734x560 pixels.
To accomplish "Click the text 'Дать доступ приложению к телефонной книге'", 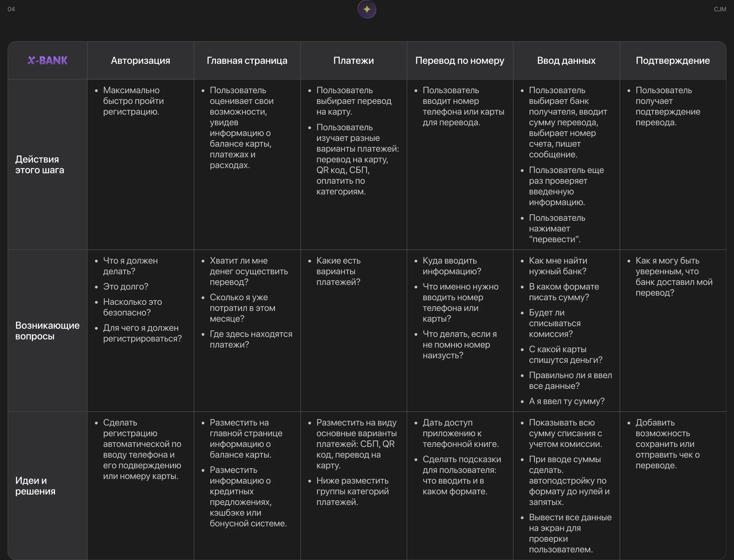I will (x=460, y=433).
